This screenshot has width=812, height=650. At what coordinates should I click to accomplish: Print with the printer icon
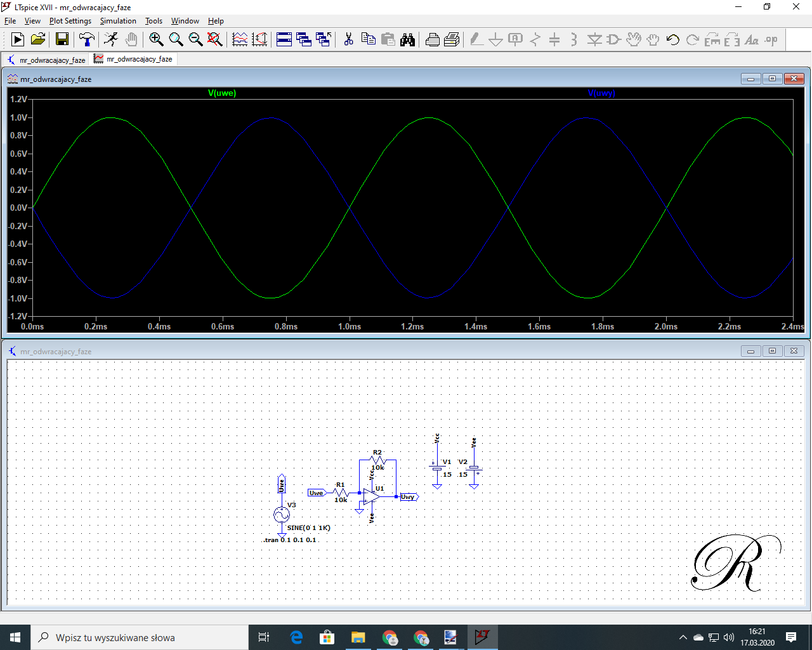[433, 39]
